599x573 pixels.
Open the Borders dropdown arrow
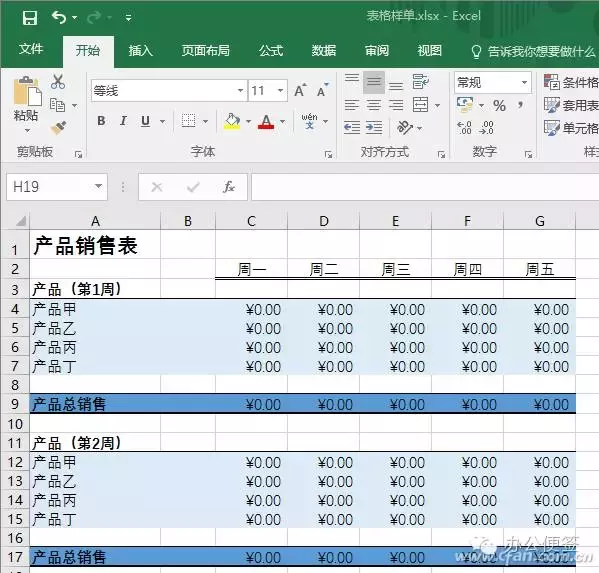(206, 121)
